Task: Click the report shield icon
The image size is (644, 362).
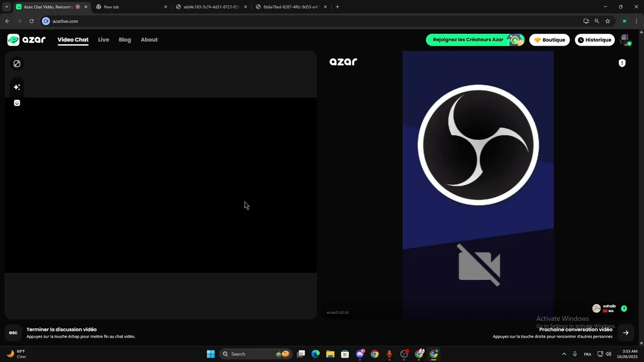Action: tap(622, 63)
